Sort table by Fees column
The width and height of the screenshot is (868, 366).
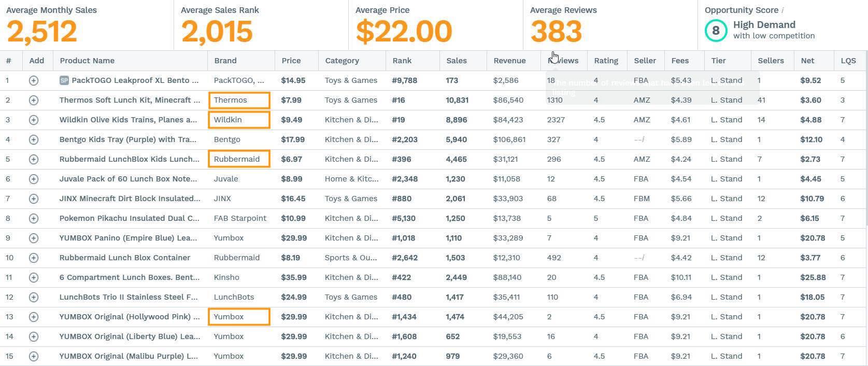(x=680, y=61)
